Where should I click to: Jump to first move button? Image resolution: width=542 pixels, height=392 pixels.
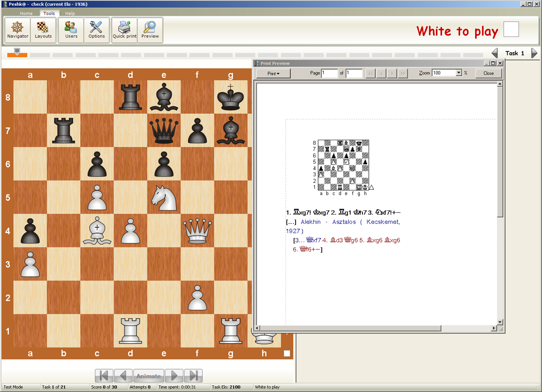tap(104, 376)
